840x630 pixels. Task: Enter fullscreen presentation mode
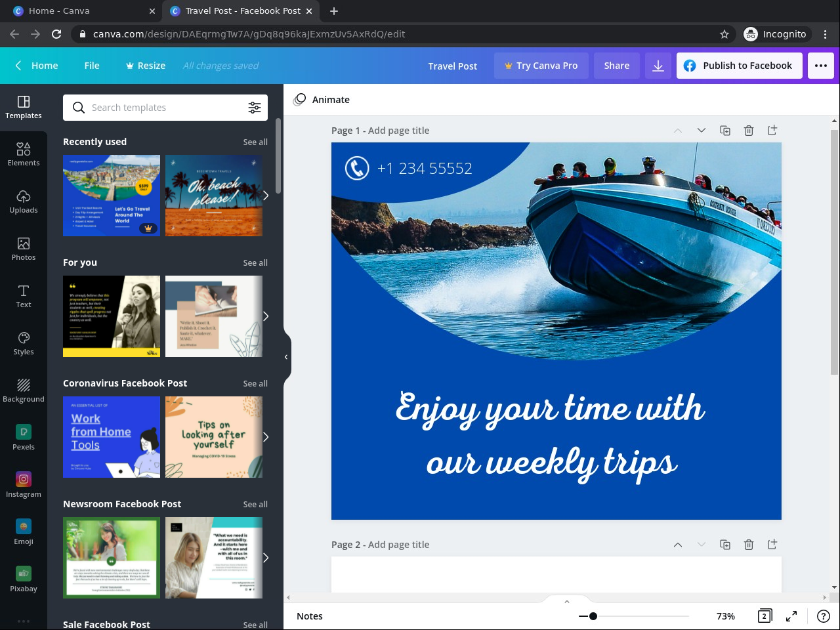click(791, 616)
